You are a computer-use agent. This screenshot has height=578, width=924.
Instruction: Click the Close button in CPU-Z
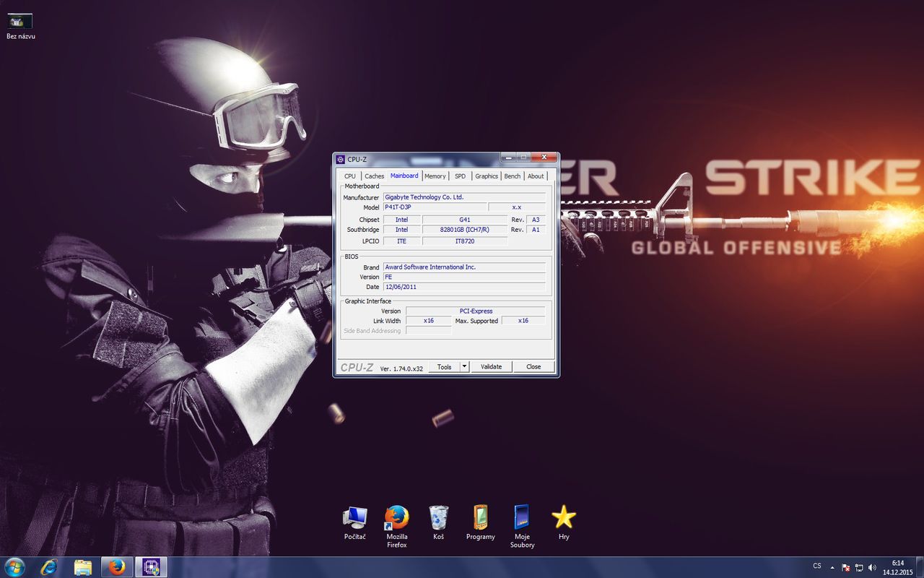533,366
